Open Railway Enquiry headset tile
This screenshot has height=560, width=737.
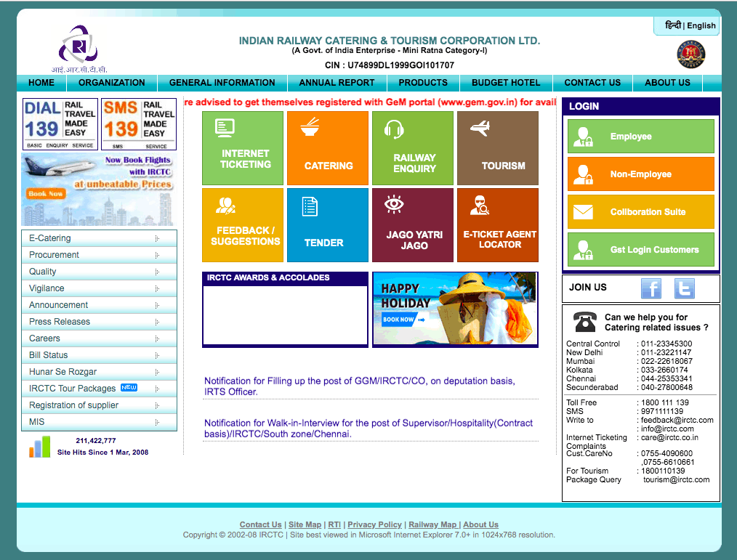point(414,148)
